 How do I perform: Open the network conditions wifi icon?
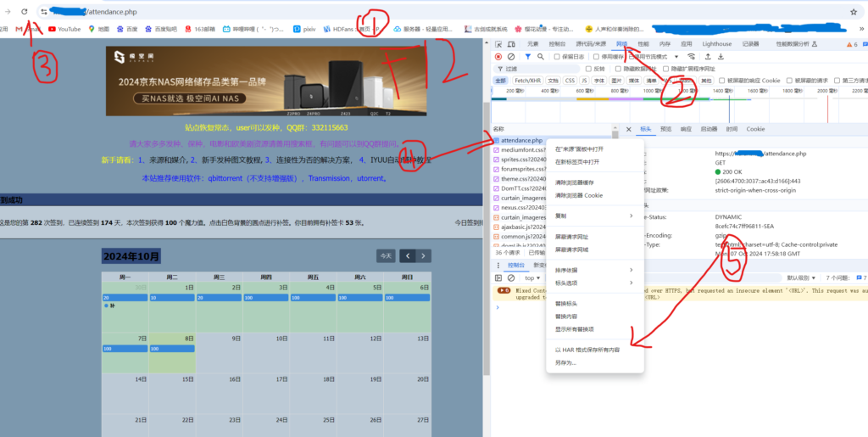pyautogui.click(x=691, y=57)
